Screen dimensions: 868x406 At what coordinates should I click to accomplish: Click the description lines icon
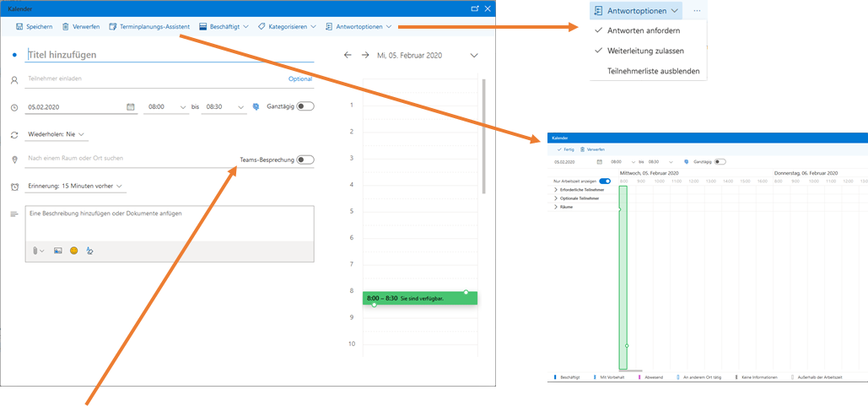pos(14,214)
